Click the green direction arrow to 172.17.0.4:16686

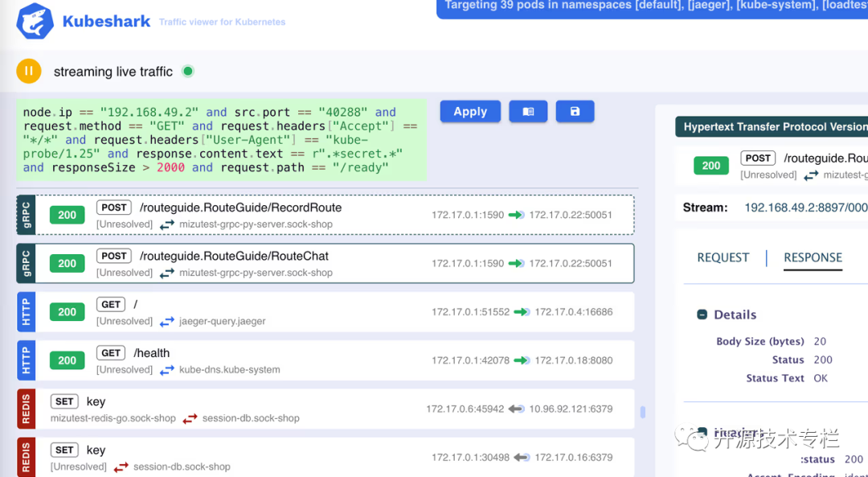coord(522,312)
